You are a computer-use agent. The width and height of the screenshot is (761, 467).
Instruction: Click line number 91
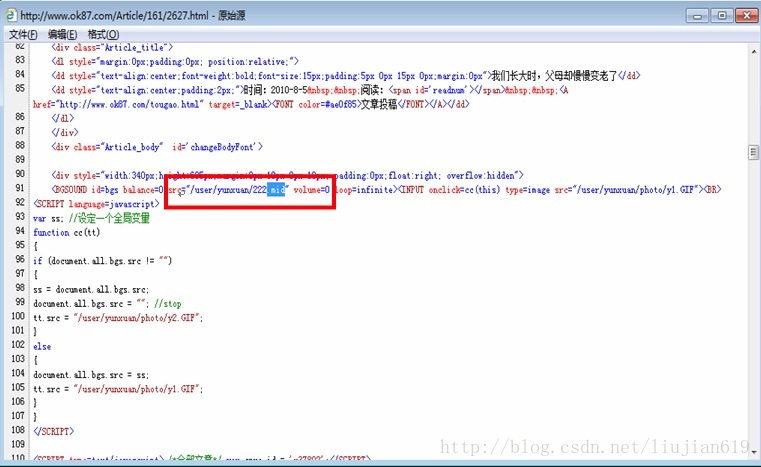[19, 188]
